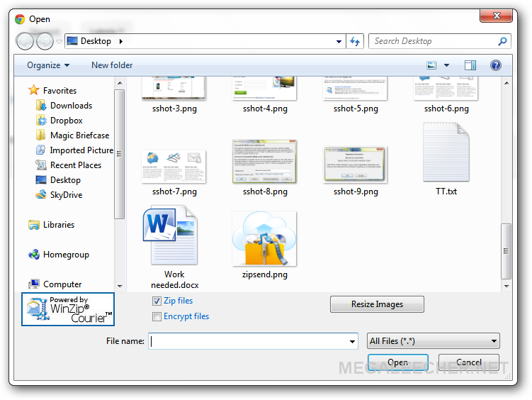The height and width of the screenshot is (400, 532).
Task: Click the file list scrollbar thumb
Action: (x=506, y=251)
